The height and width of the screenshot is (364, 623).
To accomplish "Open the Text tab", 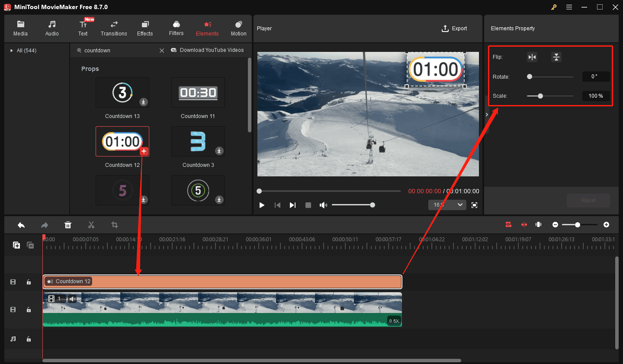I will [83, 29].
